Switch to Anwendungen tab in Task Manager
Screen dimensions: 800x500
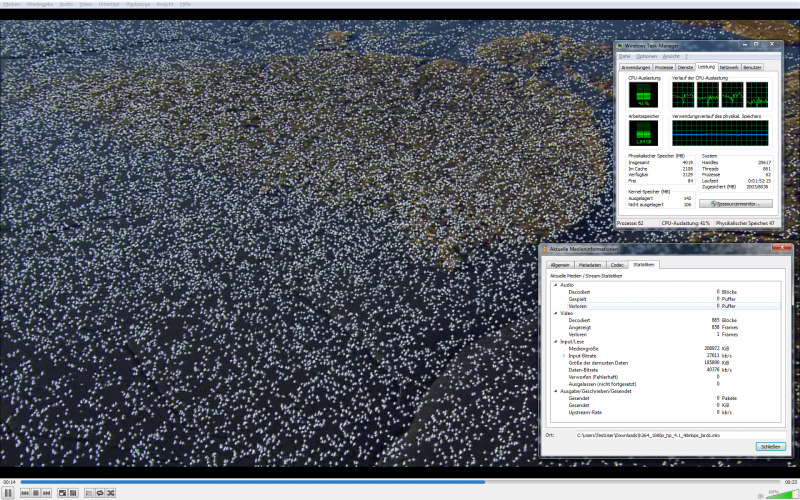635,67
